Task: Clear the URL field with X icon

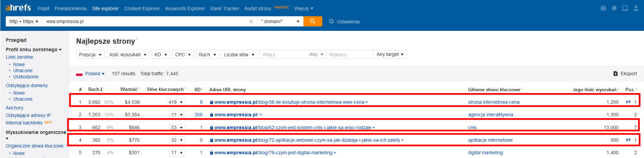Action: 251,21
